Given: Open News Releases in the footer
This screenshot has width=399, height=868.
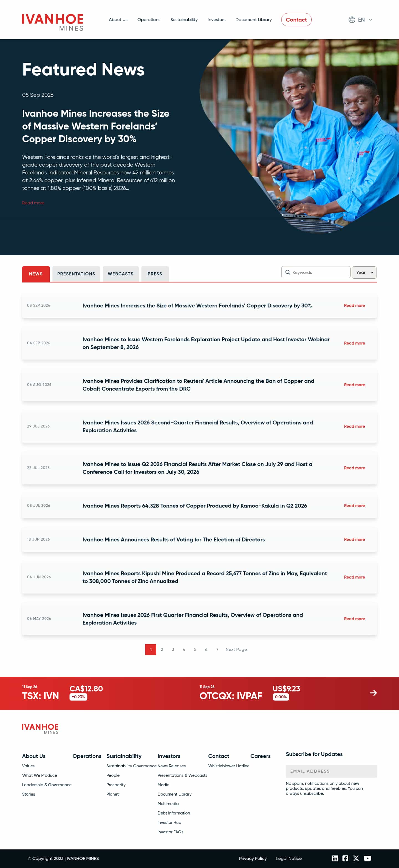Looking at the screenshot, I should pos(172,766).
